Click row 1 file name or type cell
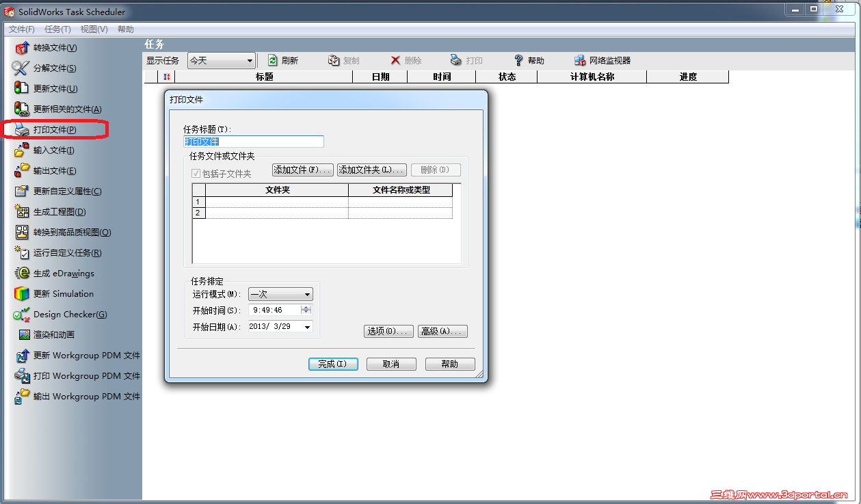Image resolution: width=861 pixels, height=504 pixels. pyautogui.click(x=401, y=202)
